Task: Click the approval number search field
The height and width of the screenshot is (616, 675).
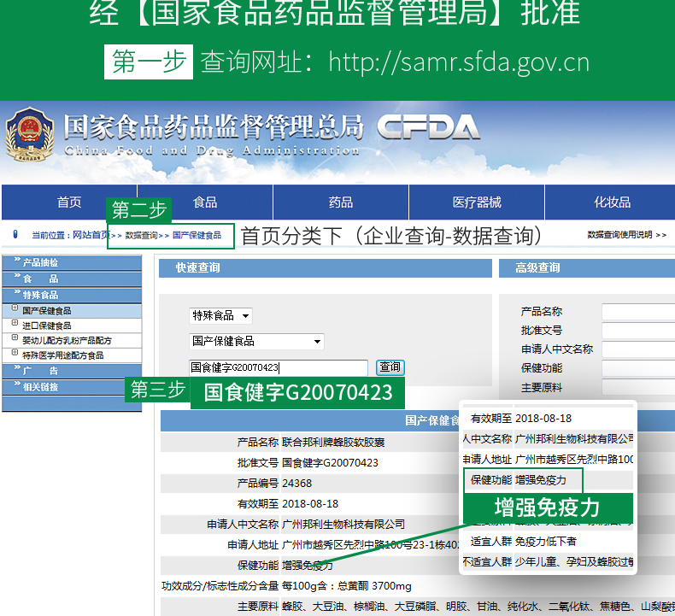Action: 279,367
